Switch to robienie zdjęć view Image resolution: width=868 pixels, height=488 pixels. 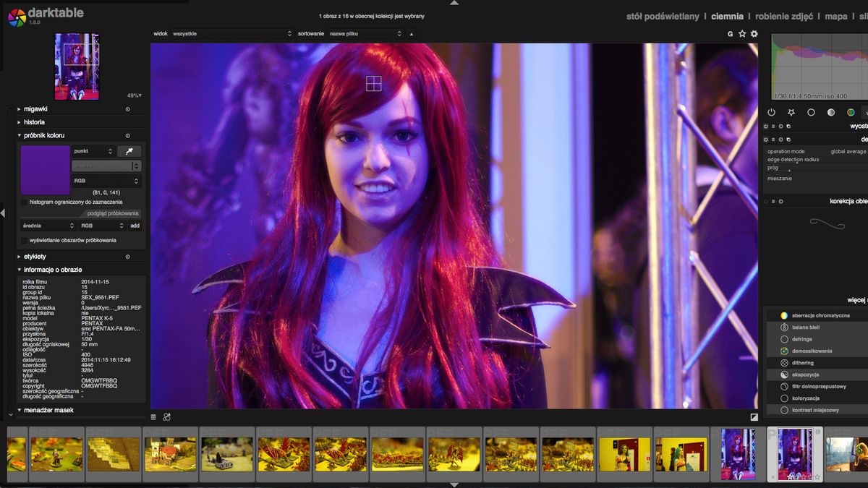[x=784, y=16]
